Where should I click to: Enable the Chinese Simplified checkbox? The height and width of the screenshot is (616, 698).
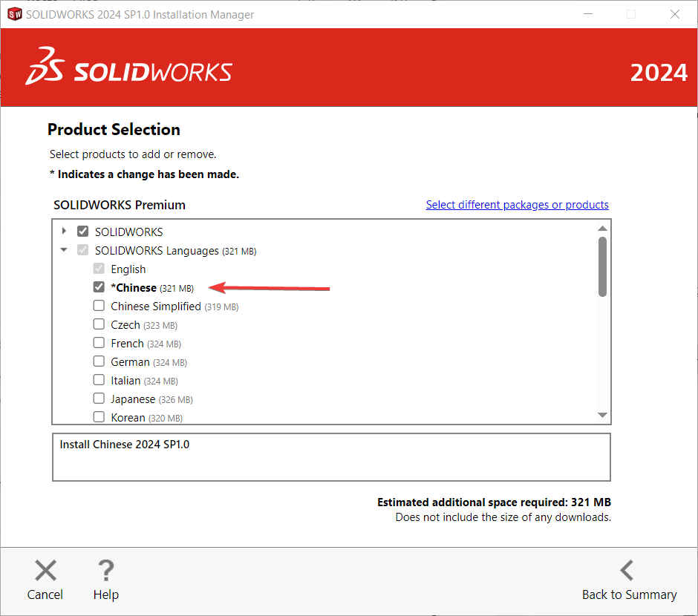click(x=99, y=306)
